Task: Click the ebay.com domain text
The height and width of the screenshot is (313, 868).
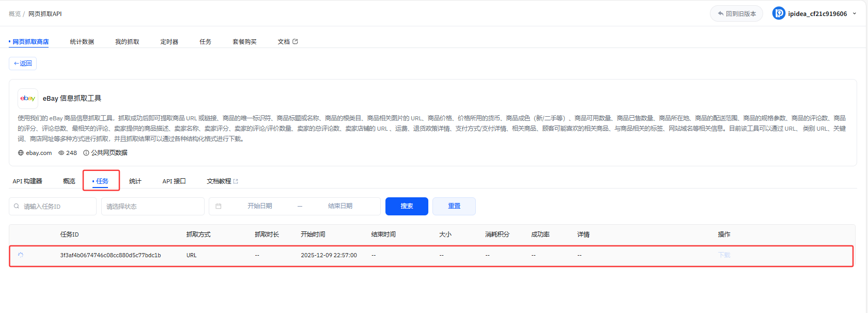Action: click(39, 153)
